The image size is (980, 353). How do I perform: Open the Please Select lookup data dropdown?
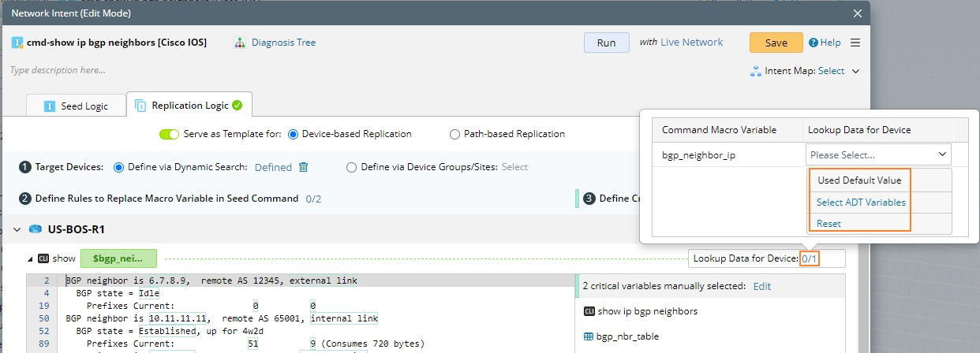click(x=878, y=154)
